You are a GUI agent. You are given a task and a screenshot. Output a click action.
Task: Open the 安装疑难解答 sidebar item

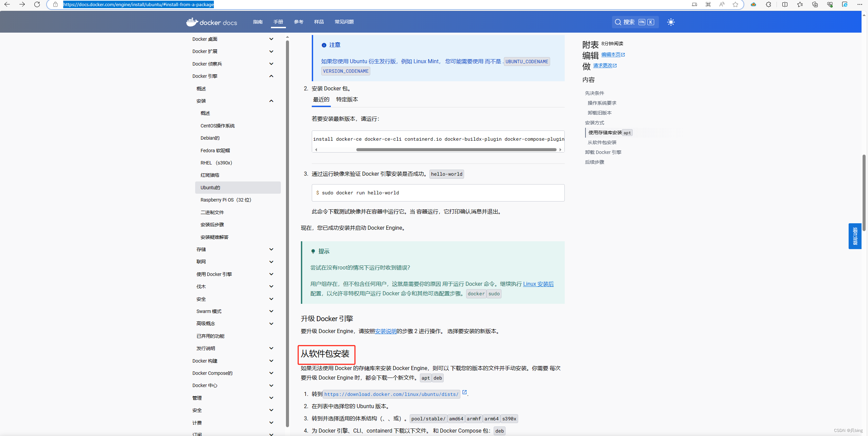(x=214, y=237)
